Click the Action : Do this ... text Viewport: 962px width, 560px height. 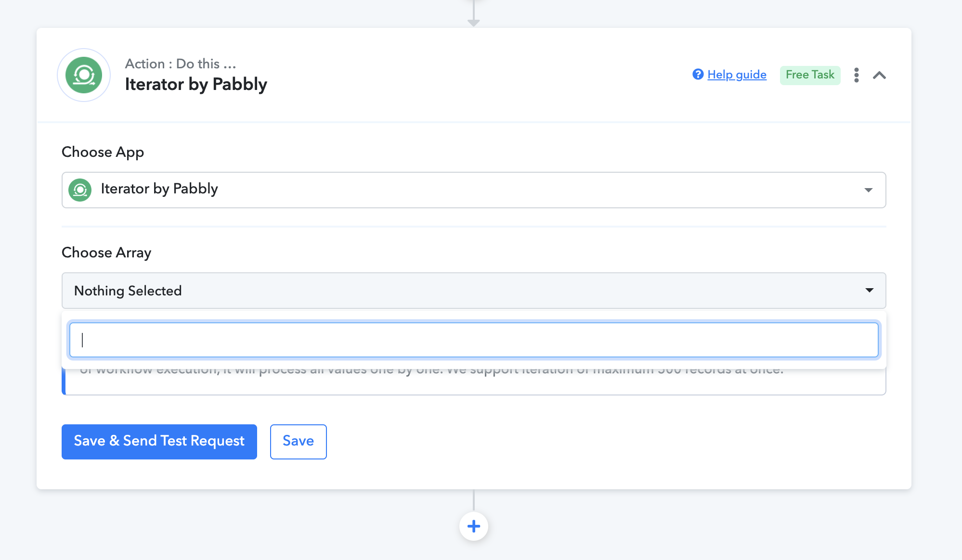pos(181,64)
